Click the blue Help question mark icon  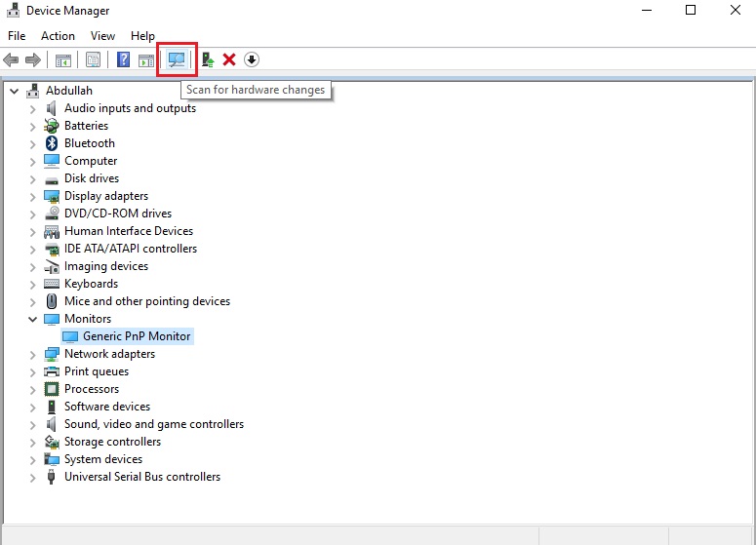(124, 59)
